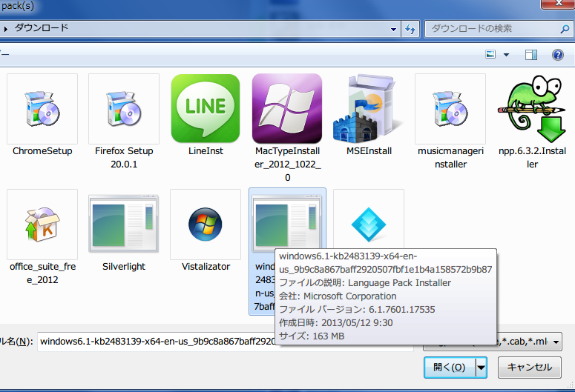Select the Vistalizator Windows orb icon
Image resolution: width=575 pixels, height=392 pixels.
click(206, 225)
